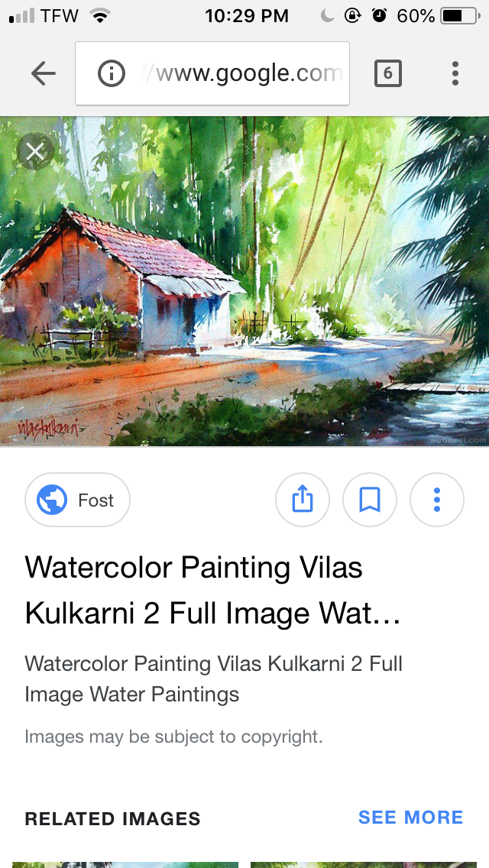
Task: Open the large watercolor hut painting
Action: click(x=244, y=281)
